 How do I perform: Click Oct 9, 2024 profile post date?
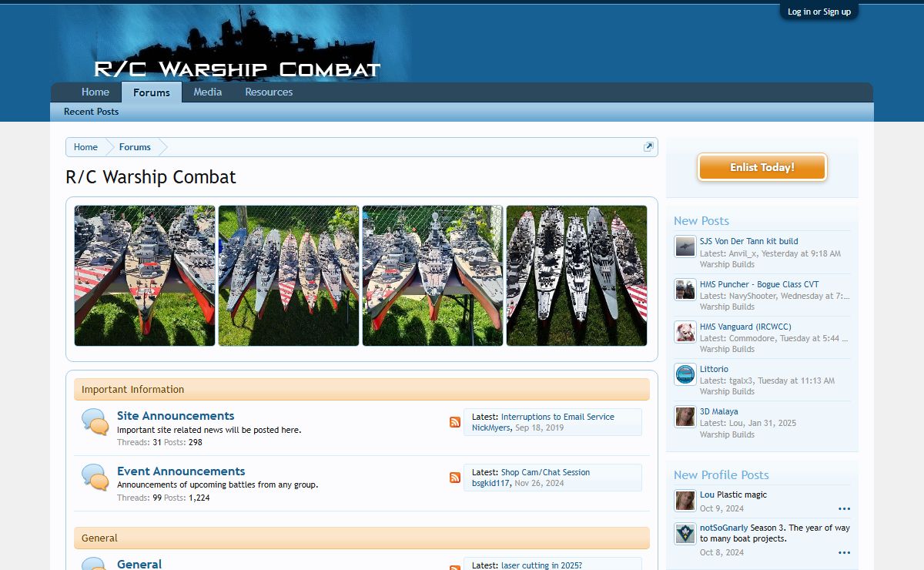(721, 508)
